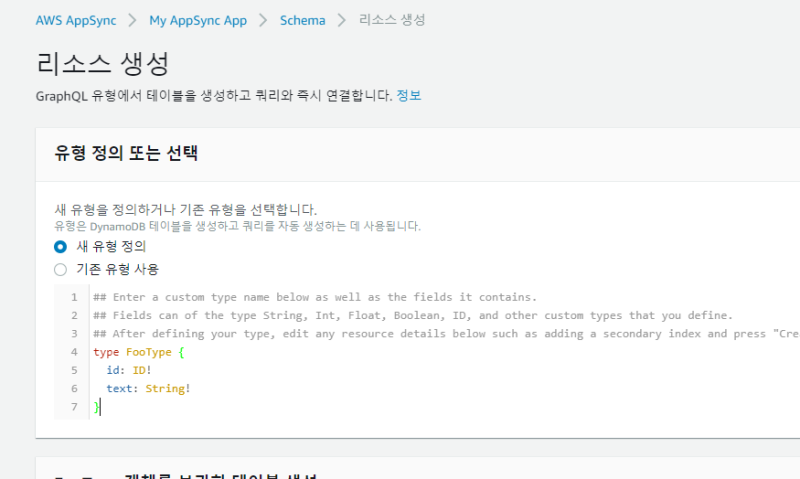Click the 유형 정의 또는 선택 section header
This screenshot has width=800, height=479.
click(x=126, y=153)
